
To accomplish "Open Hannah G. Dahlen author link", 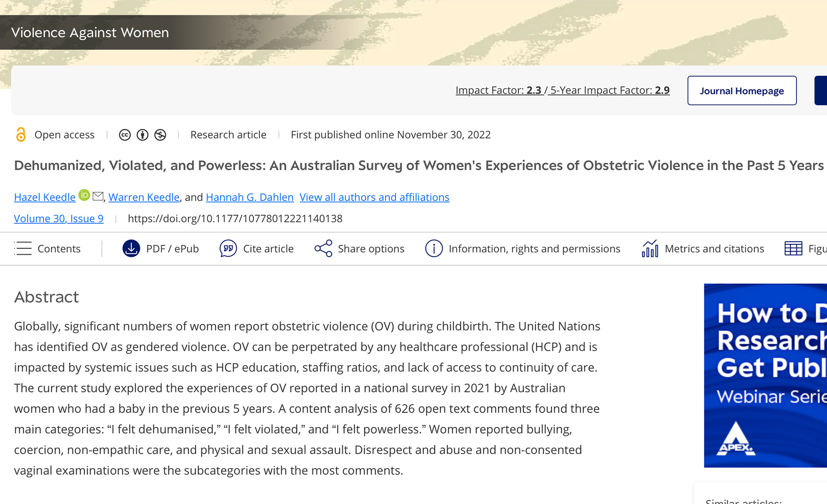I will [249, 197].
